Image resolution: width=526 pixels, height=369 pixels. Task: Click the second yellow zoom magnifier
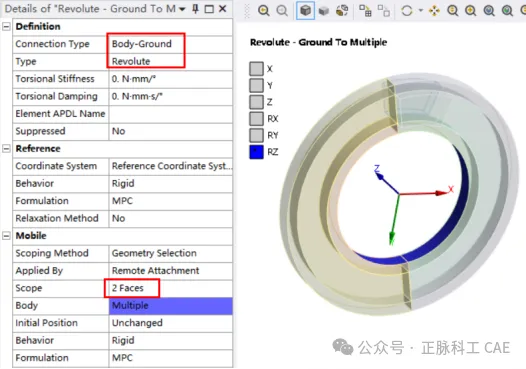pos(471,11)
